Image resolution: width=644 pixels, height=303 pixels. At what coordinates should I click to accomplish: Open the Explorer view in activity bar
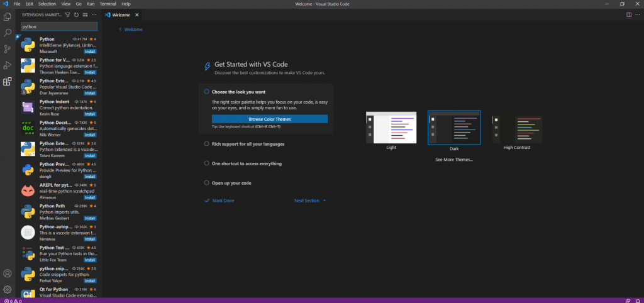point(7,17)
